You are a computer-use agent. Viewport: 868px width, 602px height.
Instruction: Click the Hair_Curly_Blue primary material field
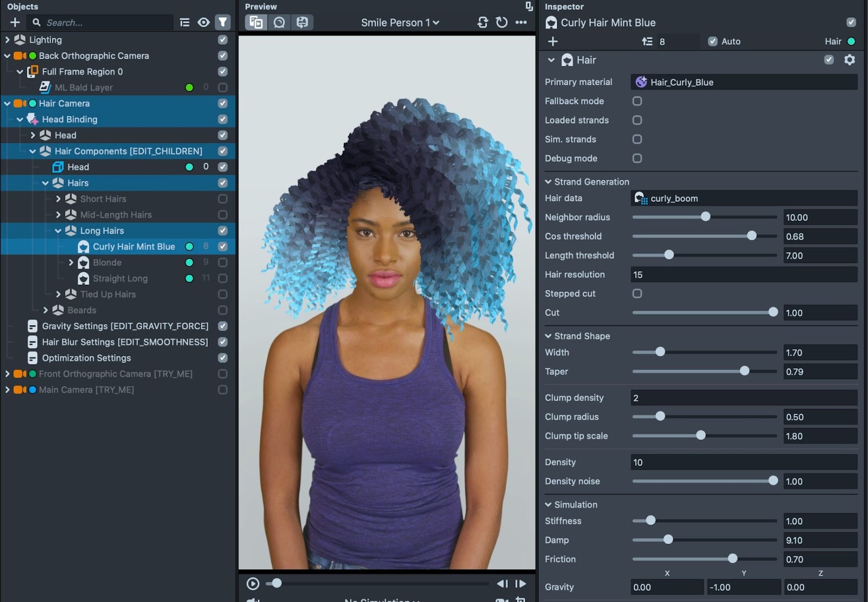(x=743, y=82)
